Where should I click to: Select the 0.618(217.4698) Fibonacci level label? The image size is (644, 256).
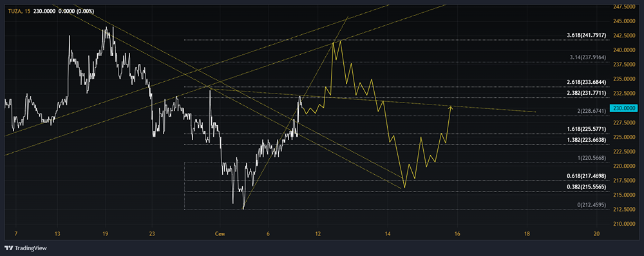pos(587,176)
